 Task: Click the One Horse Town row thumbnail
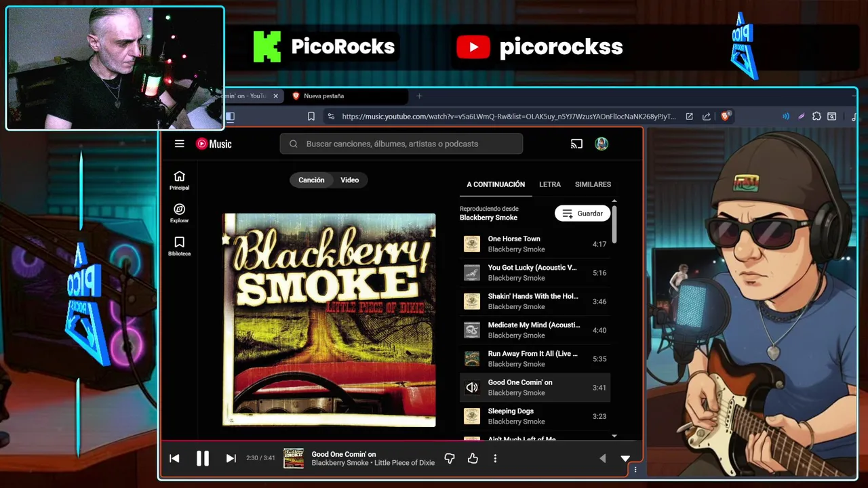pos(472,244)
